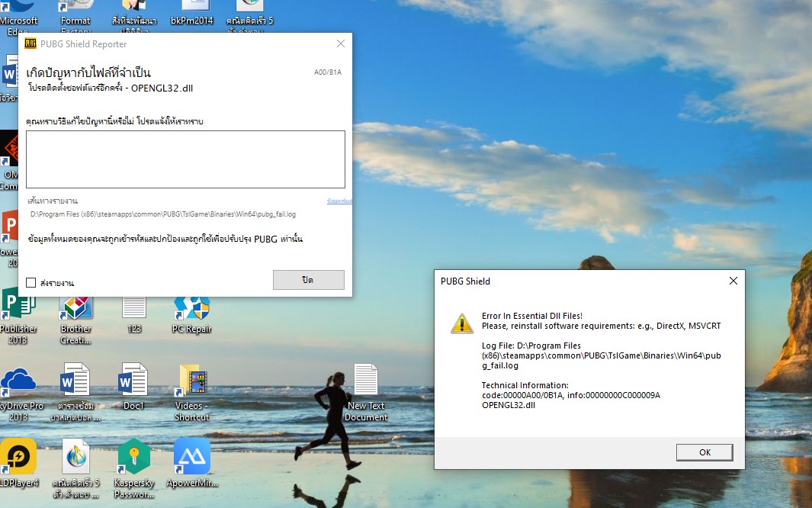Open the คณิตคิดเร็ว 5 icon beside LDPlayer4
The image size is (812, 508).
click(75, 468)
